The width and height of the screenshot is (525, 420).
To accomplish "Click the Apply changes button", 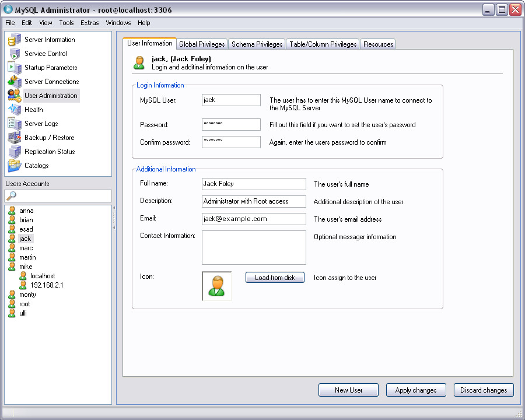I will [x=416, y=390].
